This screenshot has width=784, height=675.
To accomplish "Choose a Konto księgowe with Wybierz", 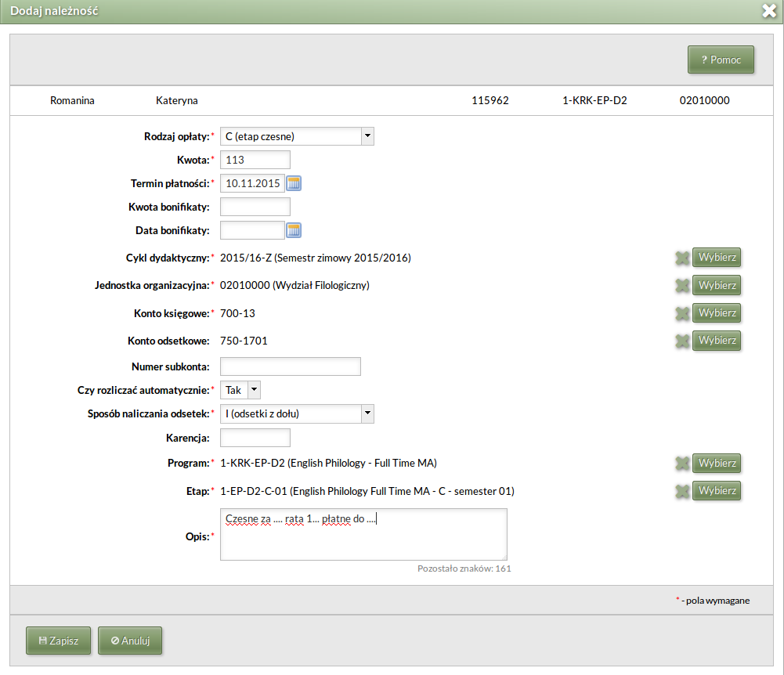I will pyautogui.click(x=717, y=313).
